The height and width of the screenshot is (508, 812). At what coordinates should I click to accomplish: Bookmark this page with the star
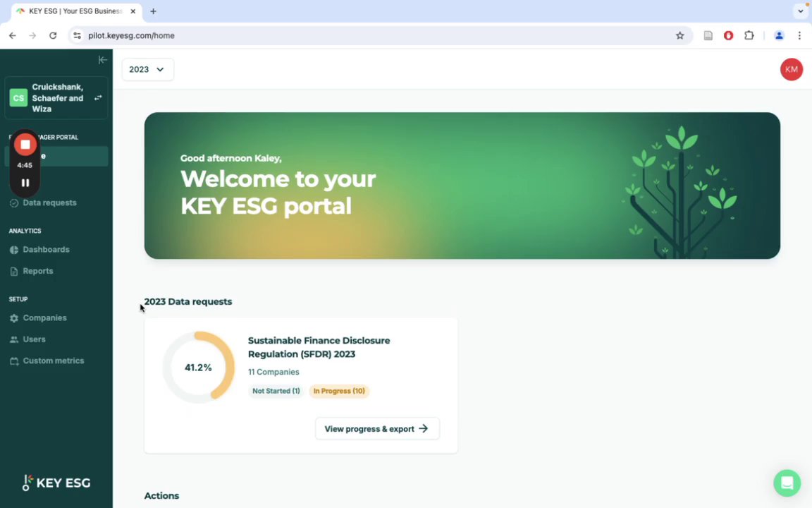679,35
